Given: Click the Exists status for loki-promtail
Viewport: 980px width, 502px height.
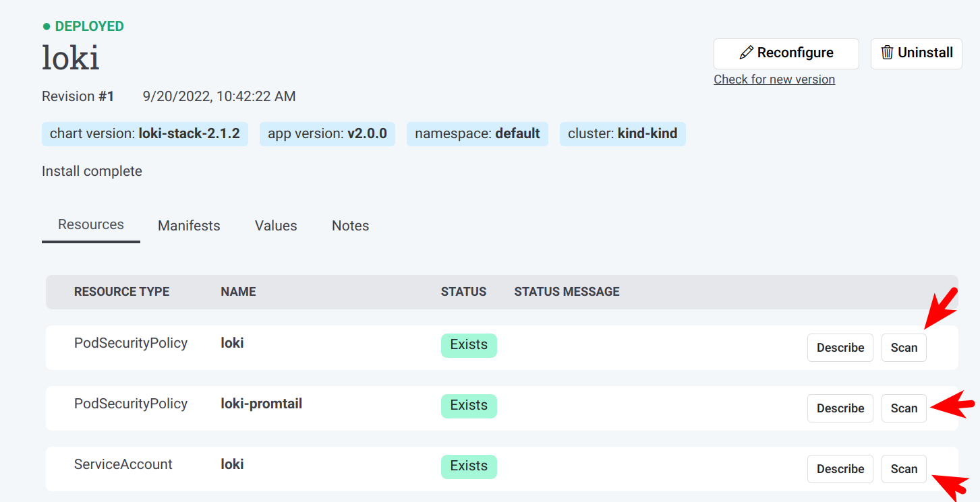Looking at the screenshot, I should pos(469,406).
